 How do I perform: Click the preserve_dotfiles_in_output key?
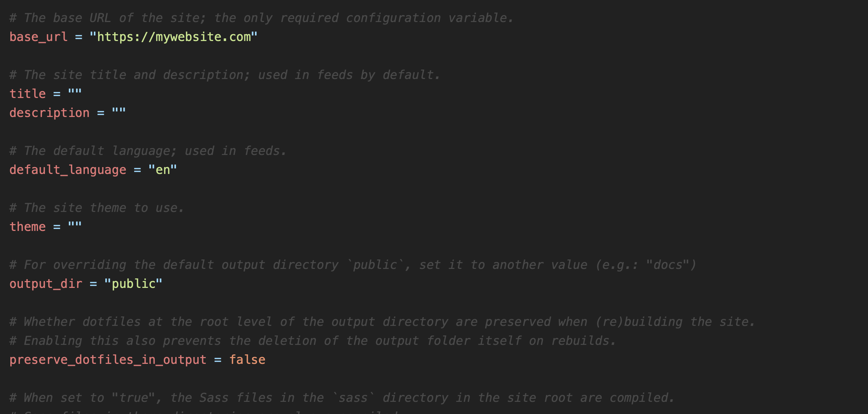point(108,360)
